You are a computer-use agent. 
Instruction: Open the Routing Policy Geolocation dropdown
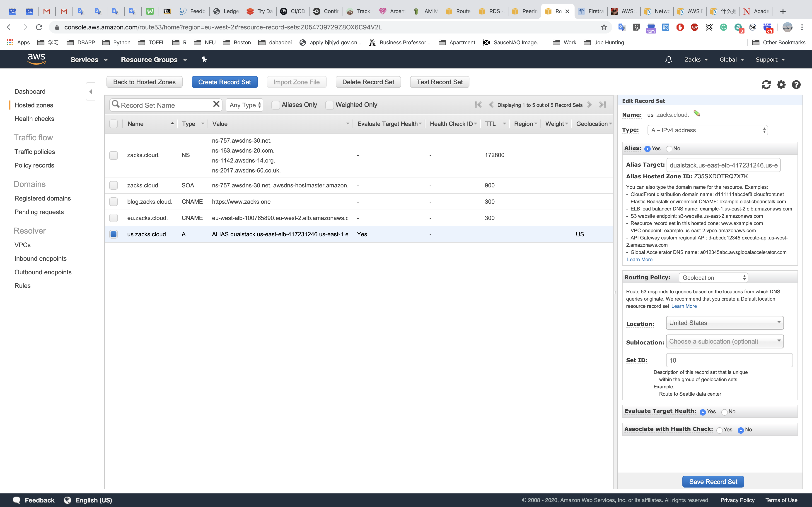pyautogui.click(x=713, y=278)
